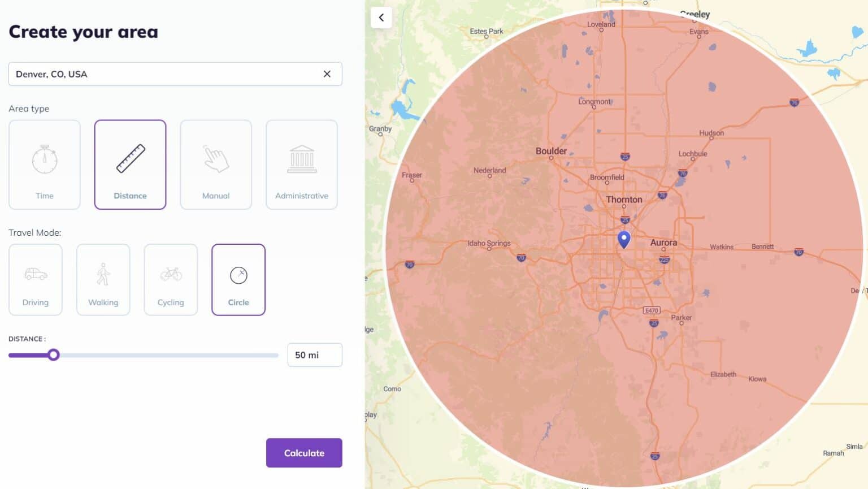Select the Driving car icon
Viewport: 868px width, 489px height.
pyautogui.click(x=35, y=273)
